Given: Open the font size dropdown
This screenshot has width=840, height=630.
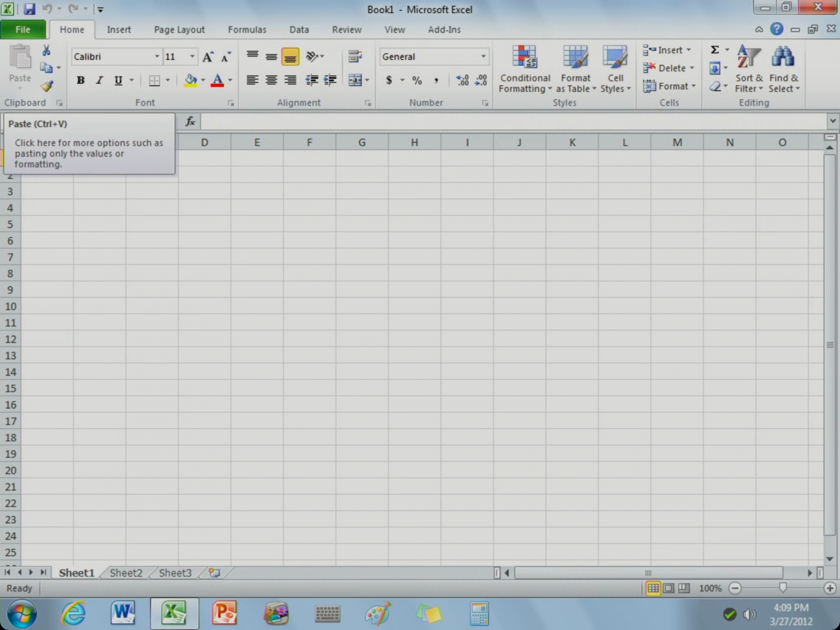Looking at the screenshot, I should point(192,57).
